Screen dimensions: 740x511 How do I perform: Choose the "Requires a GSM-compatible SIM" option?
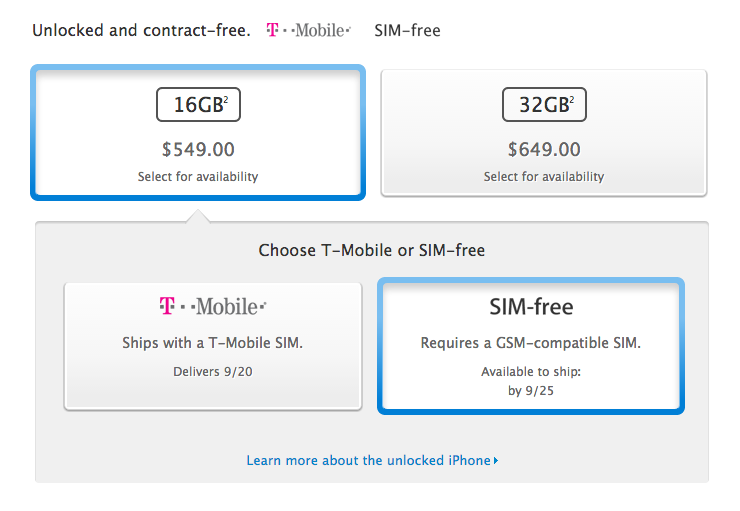pos(530,343)
